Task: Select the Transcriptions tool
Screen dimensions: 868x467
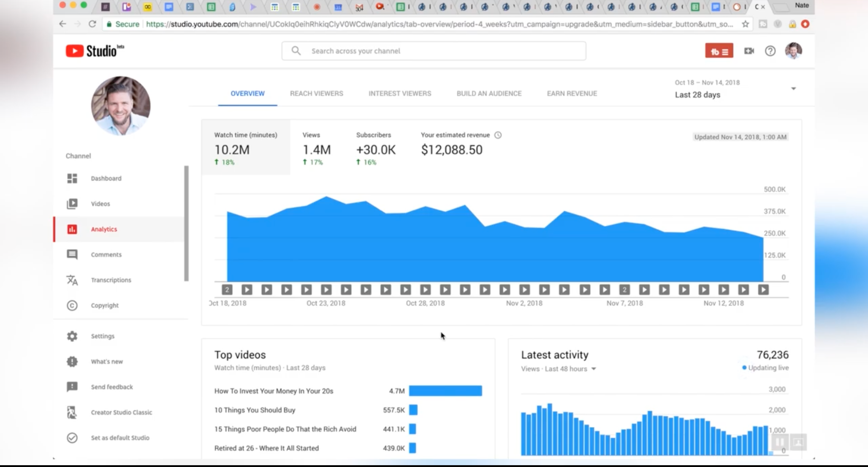Action: click(110, 280)
